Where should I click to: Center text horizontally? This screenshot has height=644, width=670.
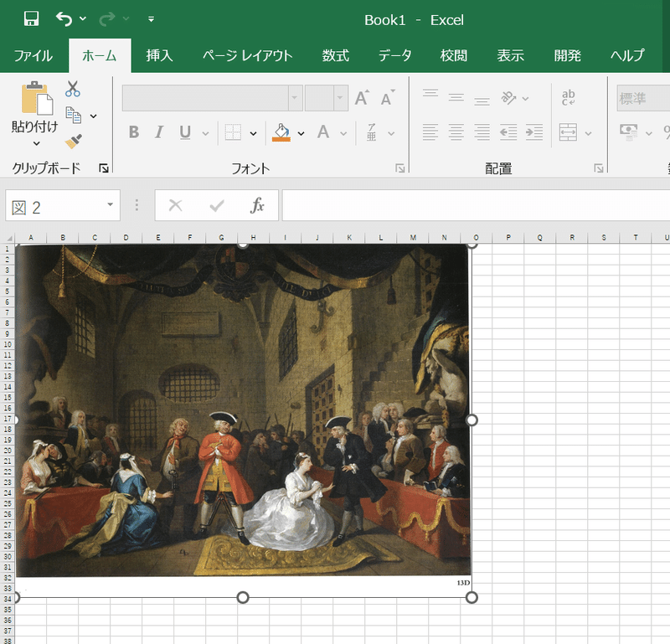point(456,132)
